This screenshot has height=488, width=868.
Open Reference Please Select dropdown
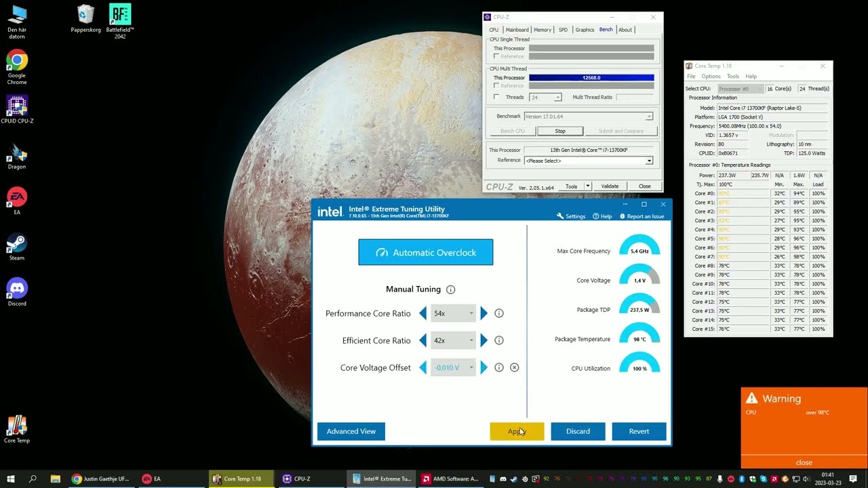589,161
